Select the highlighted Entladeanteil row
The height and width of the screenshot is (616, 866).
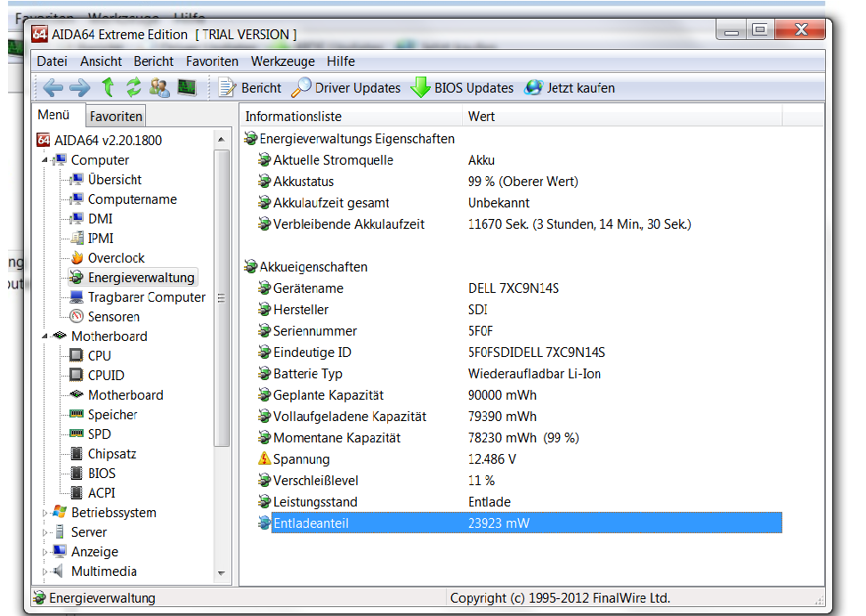click(x=519, y=523)
